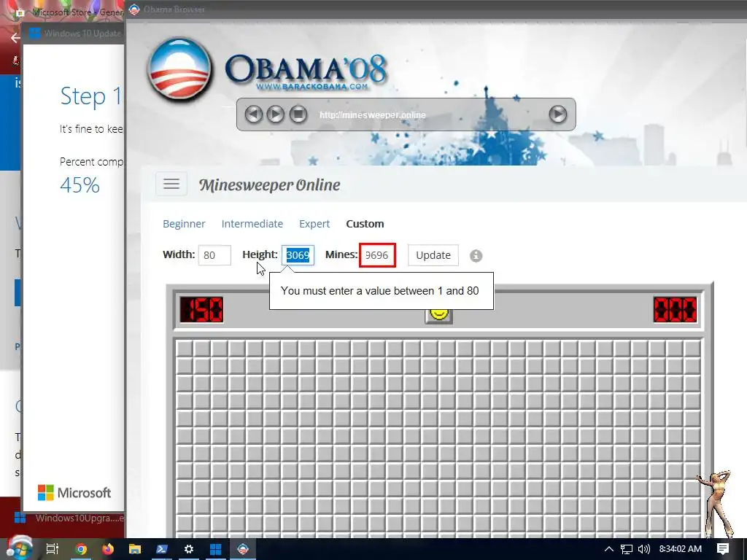
Task: Click into the red-outlined Mines field
Action: tap(377, 255)
